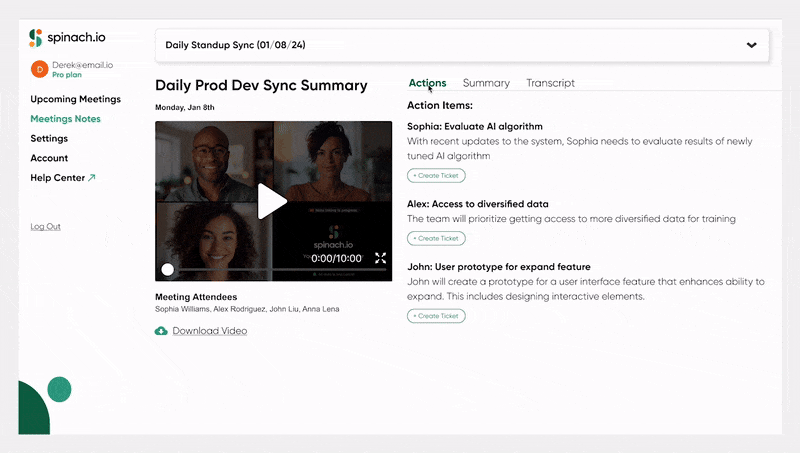
Task: Click the spinach.io logo icon
Action: 35,38
